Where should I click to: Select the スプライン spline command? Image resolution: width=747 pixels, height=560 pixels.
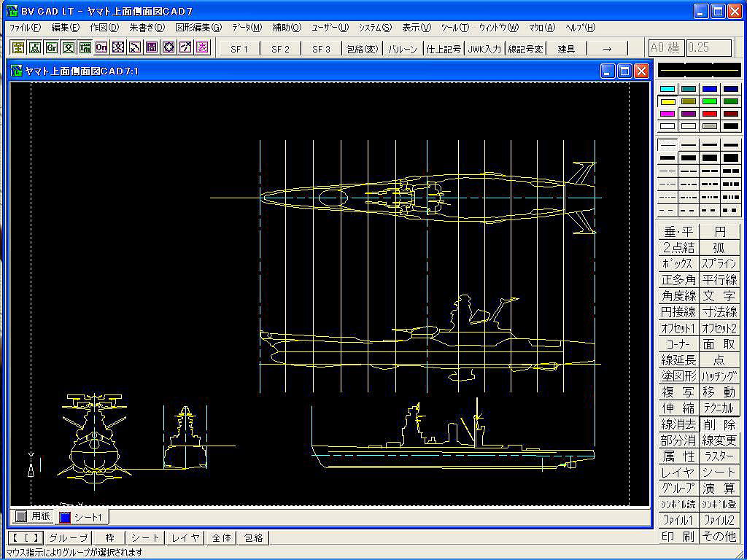pyautogui.click(x=719, y=264)
